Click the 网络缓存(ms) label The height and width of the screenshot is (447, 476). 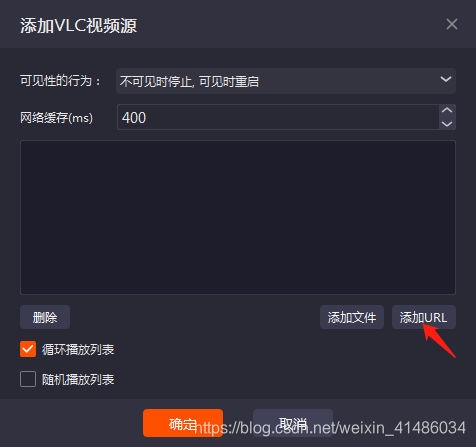(56, 117)
